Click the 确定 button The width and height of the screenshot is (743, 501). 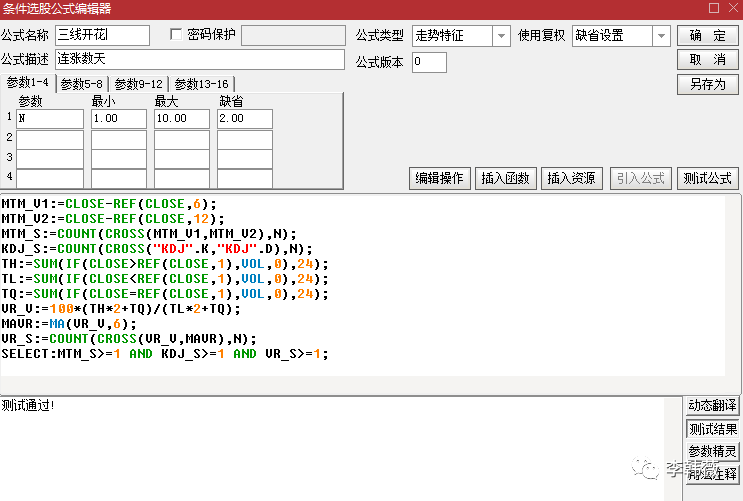(x=708, y=36)
